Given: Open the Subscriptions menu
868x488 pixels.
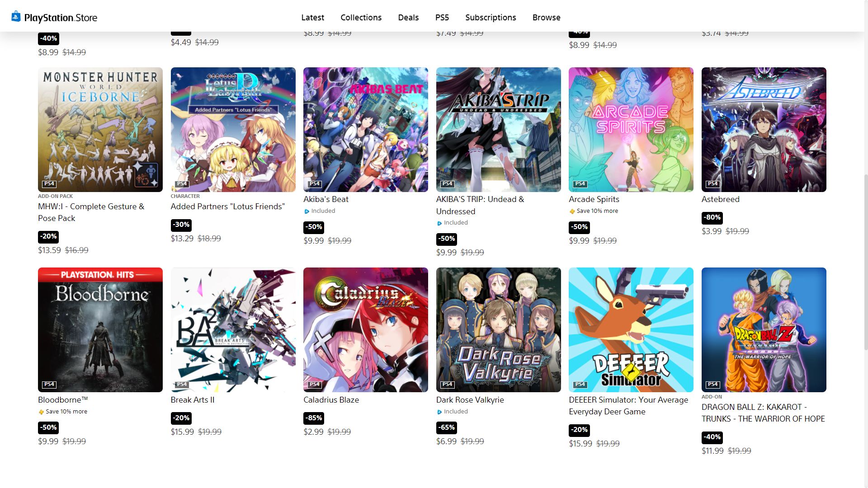Looking at the screenshot, I should [491, 17].
